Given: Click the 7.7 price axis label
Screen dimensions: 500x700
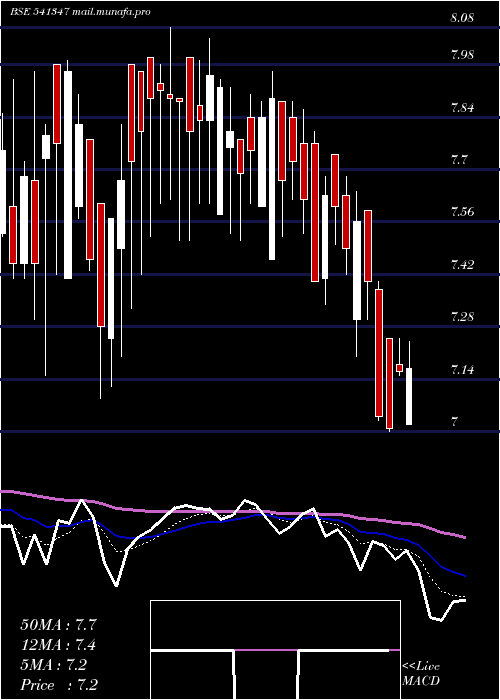Looking at the screenshot, I should coord(459,159).
